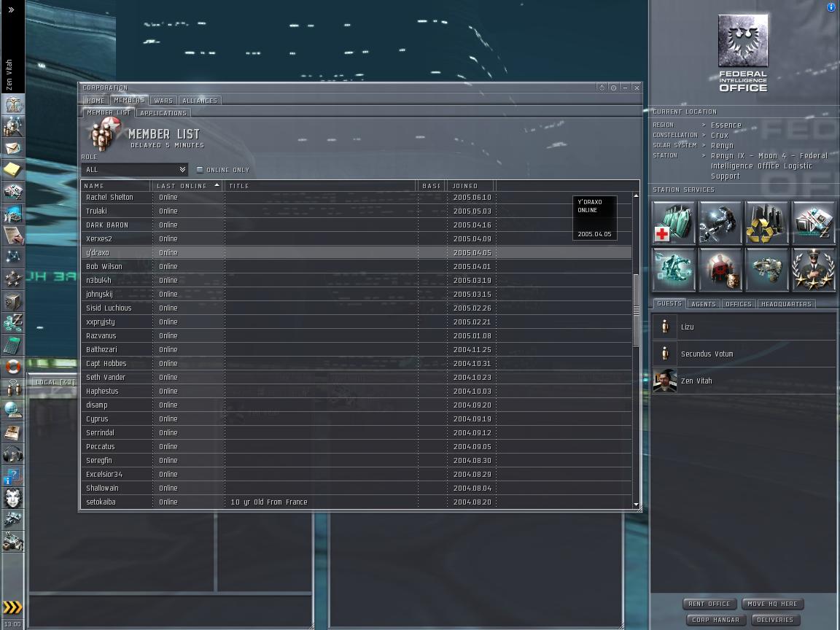Open People & Places search icon
The height and width of the screenshot is (630, 840).
[13, 127]
